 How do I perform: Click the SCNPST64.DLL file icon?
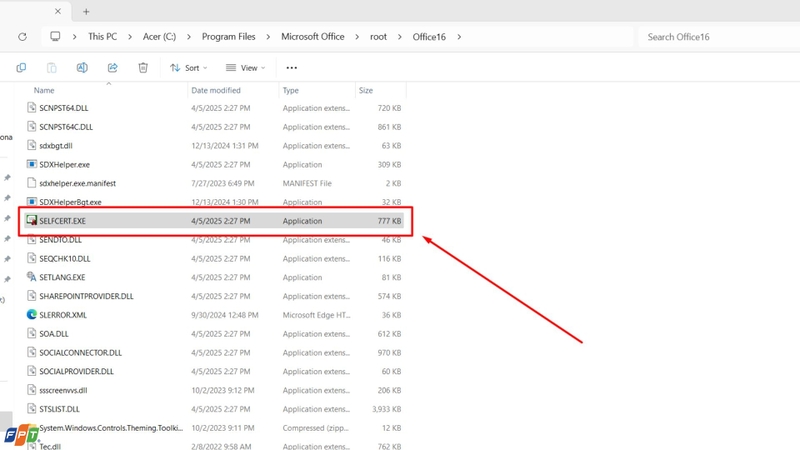click(32, 108)
